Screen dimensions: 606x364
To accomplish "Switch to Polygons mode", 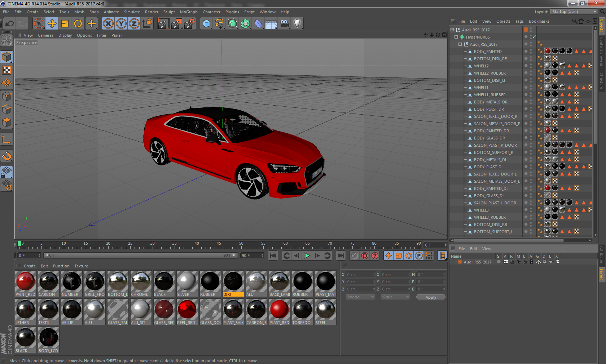I will [7, 123].
